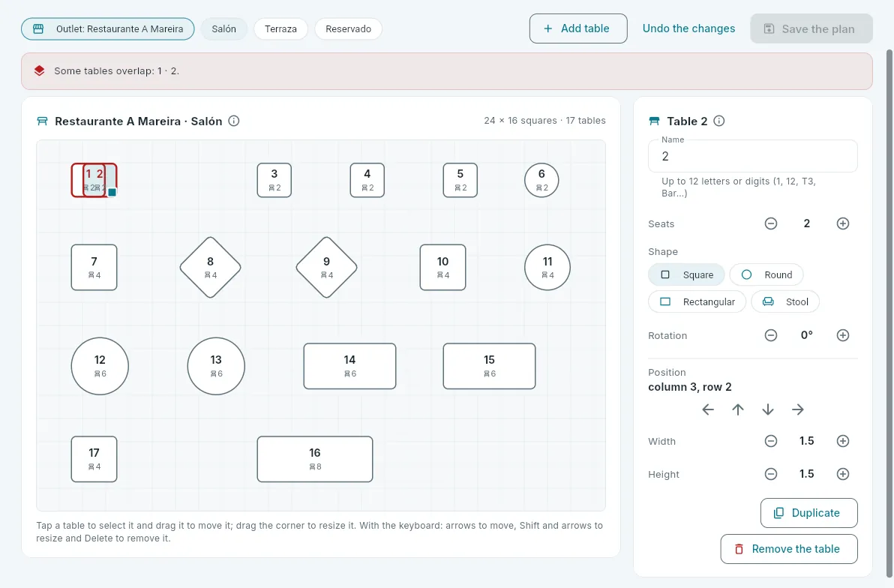894x588 pixels.
Task: Increase the Seats count
Action: click(x=843, y=223)
